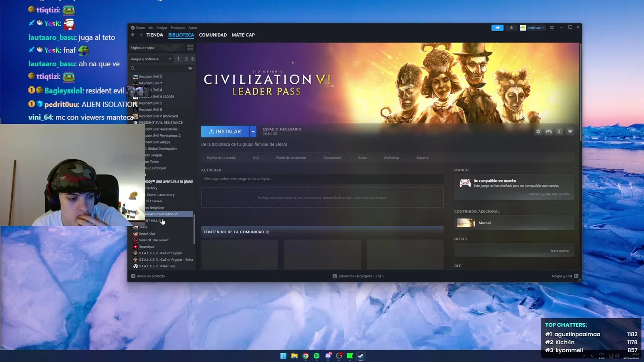The width and height of the screenshot is (644, 362).
Task: Enter Big Picture mode monitor icon
Action: [552, 28]
